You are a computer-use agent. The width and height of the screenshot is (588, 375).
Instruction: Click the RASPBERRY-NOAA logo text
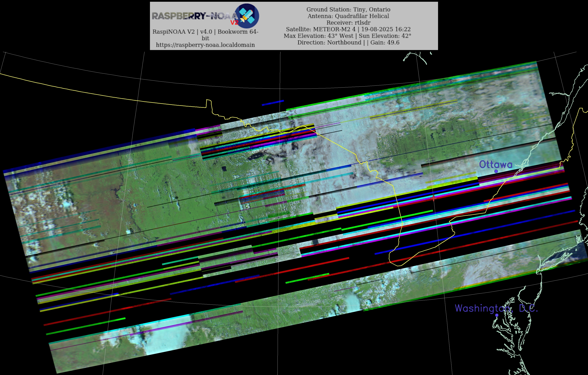194,16
